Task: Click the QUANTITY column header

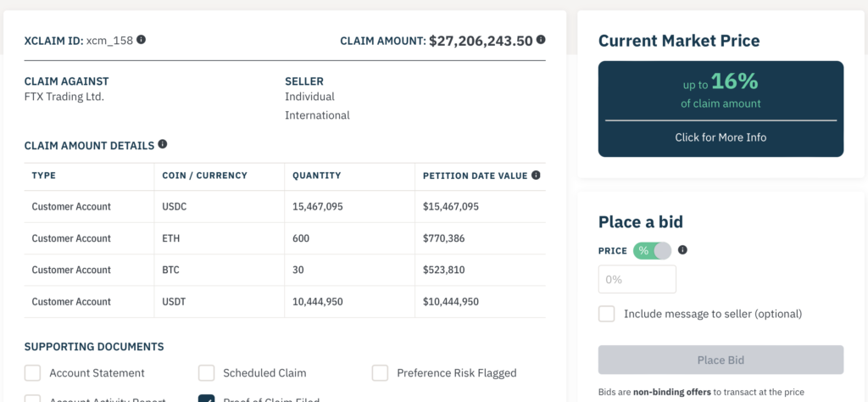Action: coord(317,176)
